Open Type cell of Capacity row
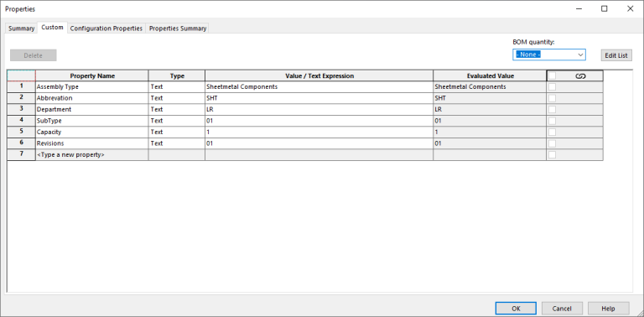Image resolution: width=644 pixels, height=317 pixels. tap(177, 133)
